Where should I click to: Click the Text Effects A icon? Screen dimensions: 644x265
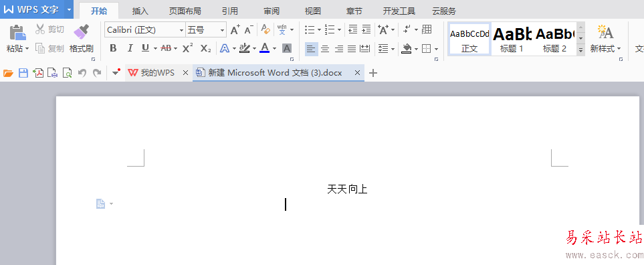pyautogui.click(x=224, y=48)
